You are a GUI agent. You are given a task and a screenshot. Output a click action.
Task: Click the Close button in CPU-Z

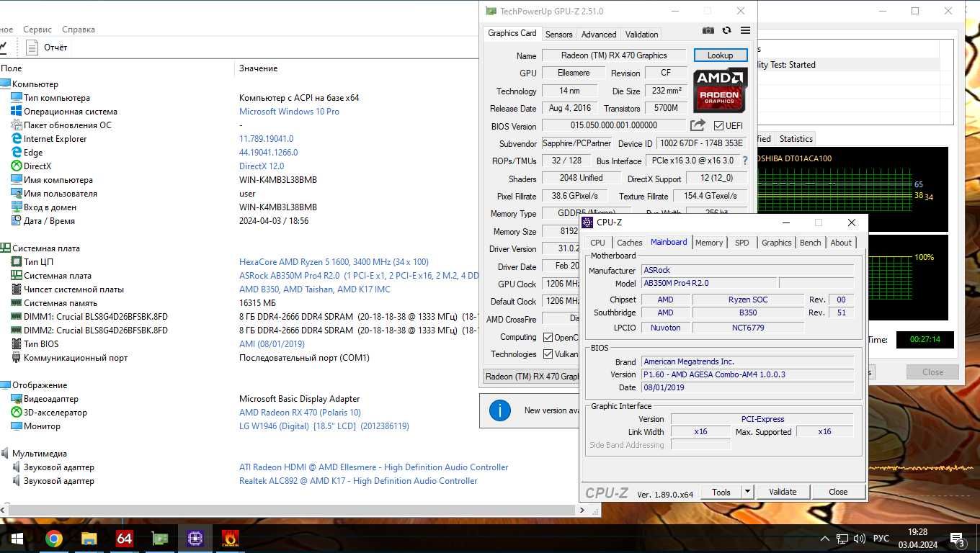838,492
